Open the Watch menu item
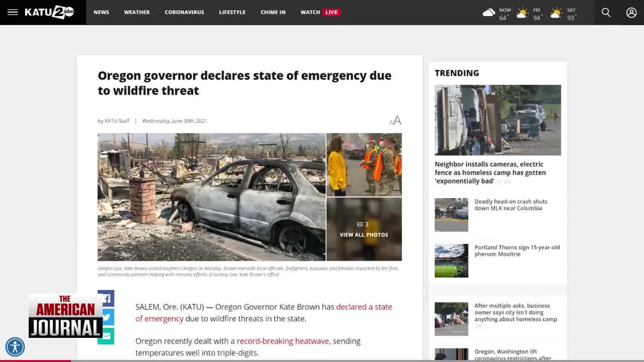The width and height of the screenshot is (644, 362). [310, 13]
